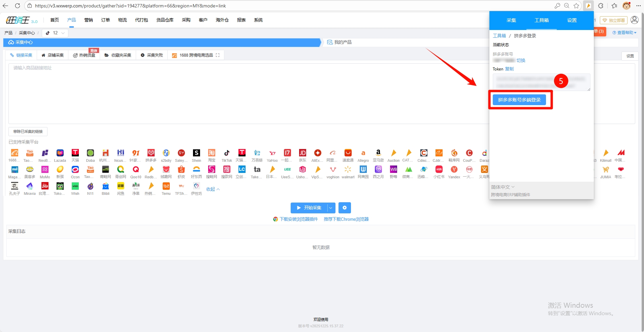The height and width of the screenshot is (332, 644).
Task: Open the 订单 top menu
Action: 105,20
